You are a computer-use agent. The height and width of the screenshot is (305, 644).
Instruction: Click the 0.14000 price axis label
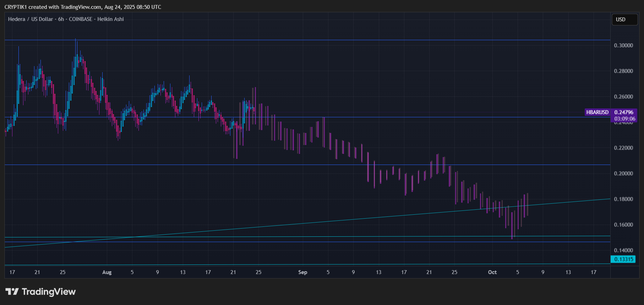coord(623,250)
